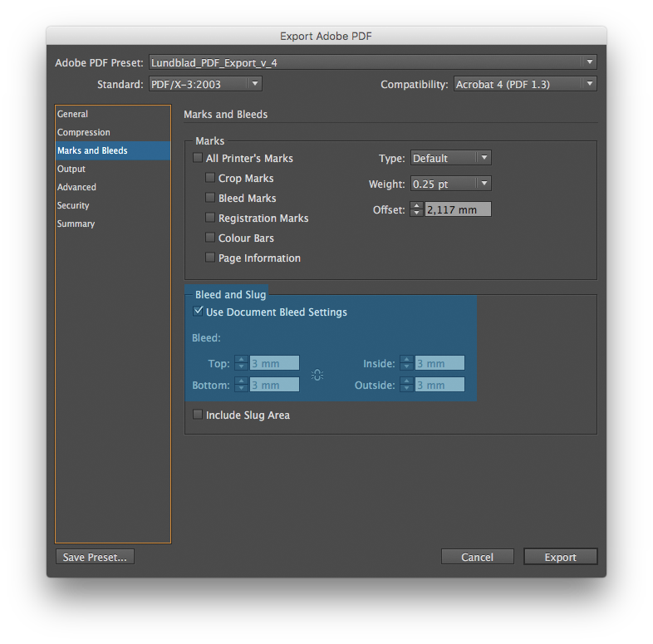Click the bleed link chain icon
Screen dimensions: 653x644
click(317, 375)
